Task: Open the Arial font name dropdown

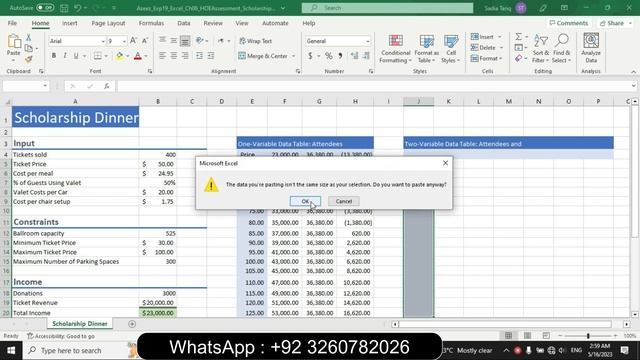Action: tap(103, 41)
